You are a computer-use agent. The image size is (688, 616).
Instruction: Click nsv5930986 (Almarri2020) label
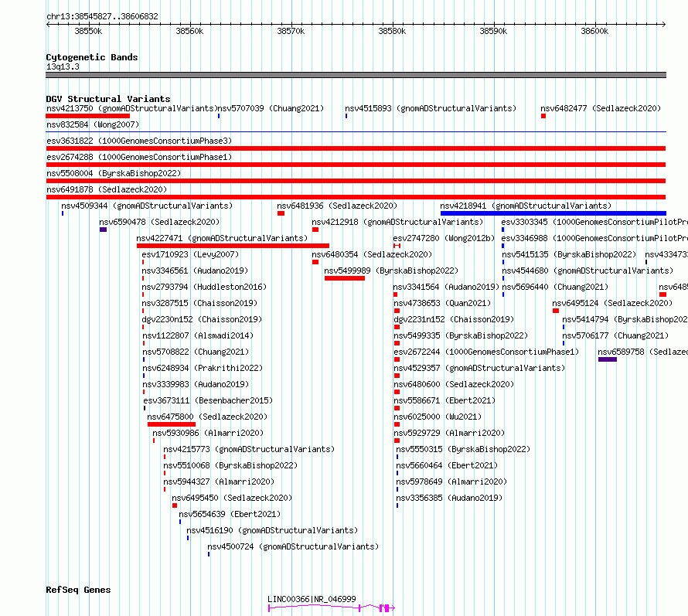208,433
